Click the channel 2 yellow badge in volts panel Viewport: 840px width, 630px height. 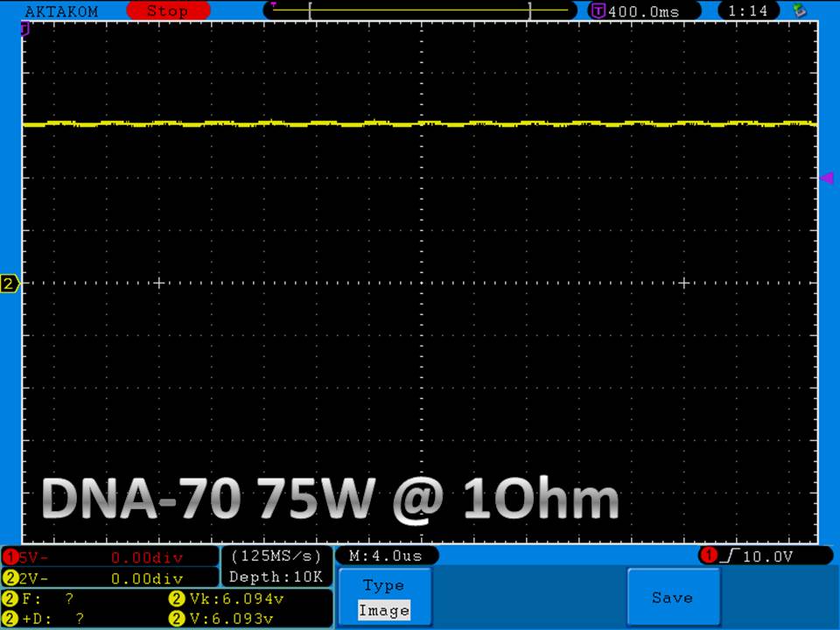click(x=10, y=578)
